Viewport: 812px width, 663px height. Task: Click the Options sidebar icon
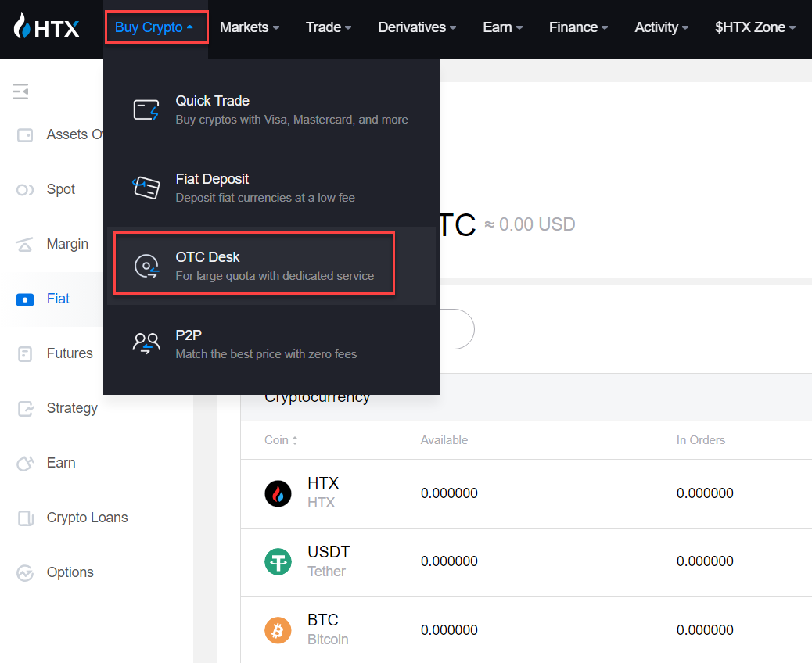(25, 573)
